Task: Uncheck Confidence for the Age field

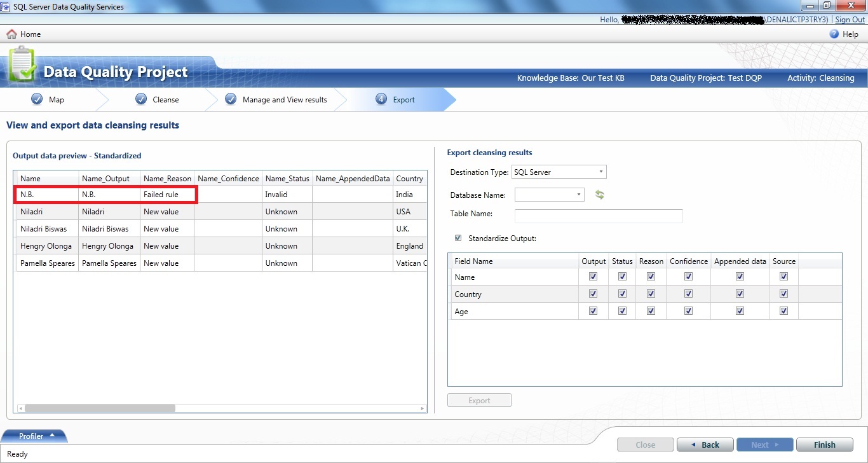Action: 688,311
